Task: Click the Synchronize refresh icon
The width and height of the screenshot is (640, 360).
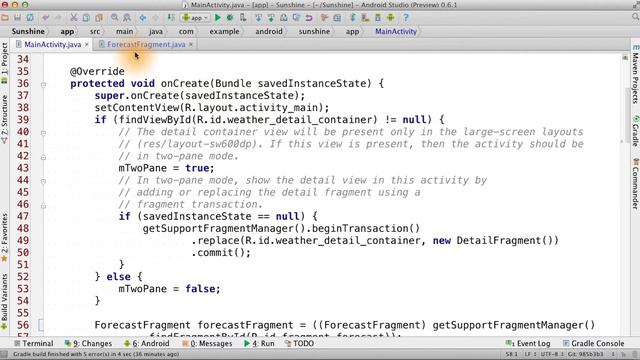Action: tap(30, 18)
